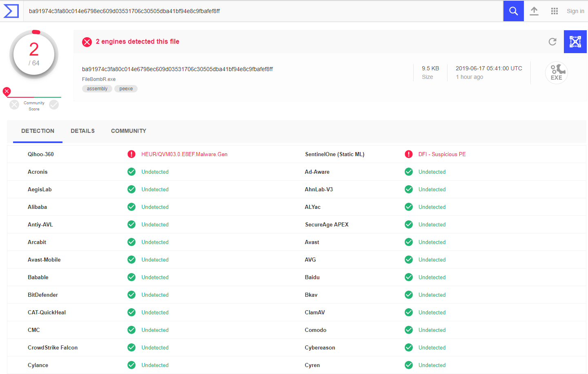
Task: Click the Babable green check icon
Action: pyautogui.click(x=131, y=277)
